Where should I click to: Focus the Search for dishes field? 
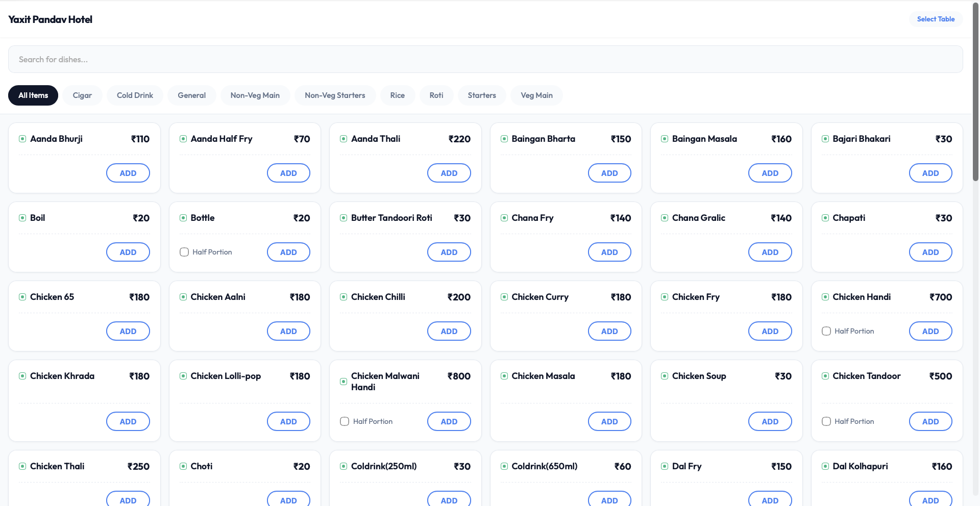tap(485, 59)
